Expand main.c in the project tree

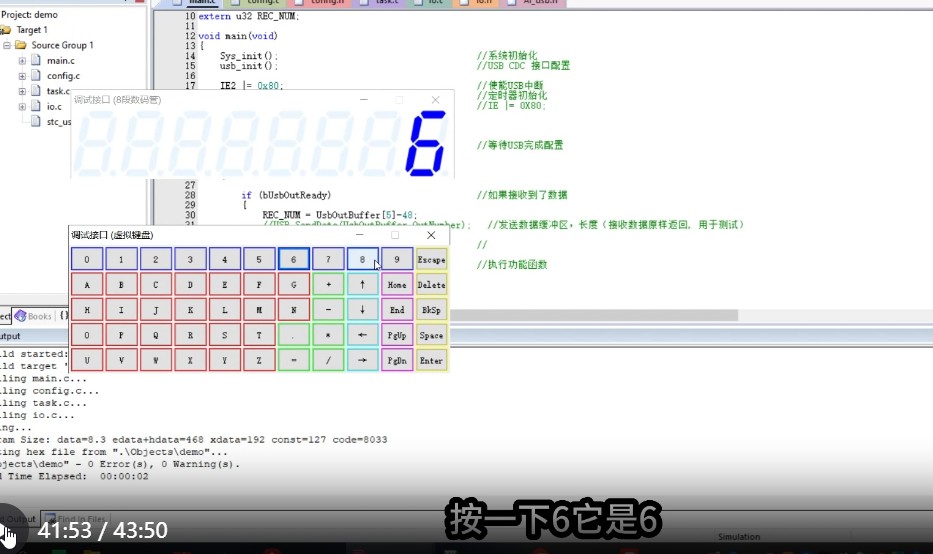(x=22, y=61)
